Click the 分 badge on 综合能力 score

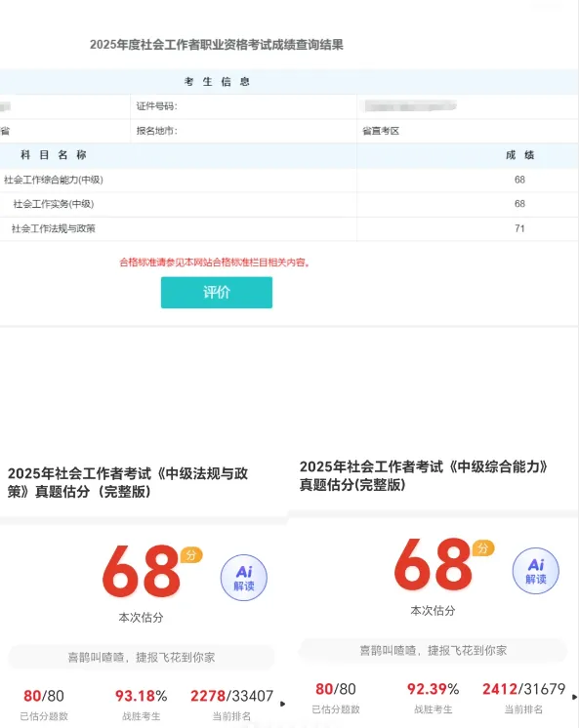[482, 547]
